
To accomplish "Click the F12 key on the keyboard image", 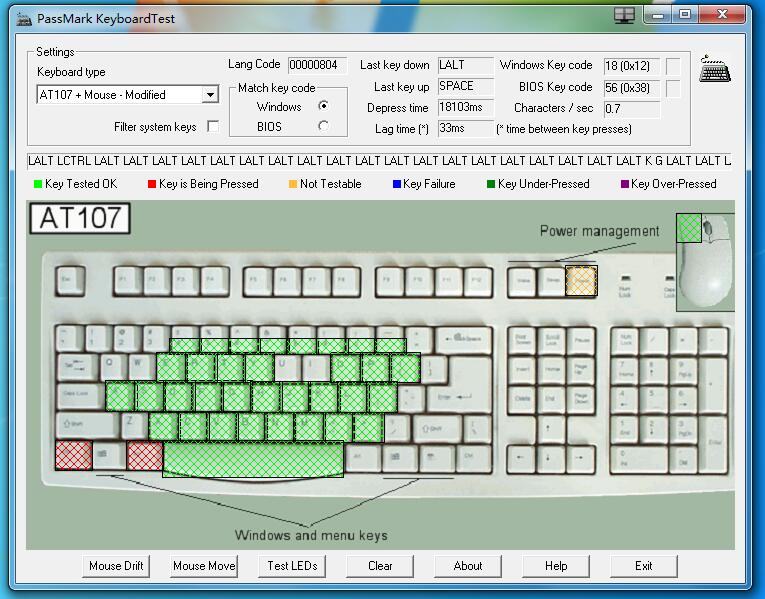I will pyautogui.click(x=477, y=281).
